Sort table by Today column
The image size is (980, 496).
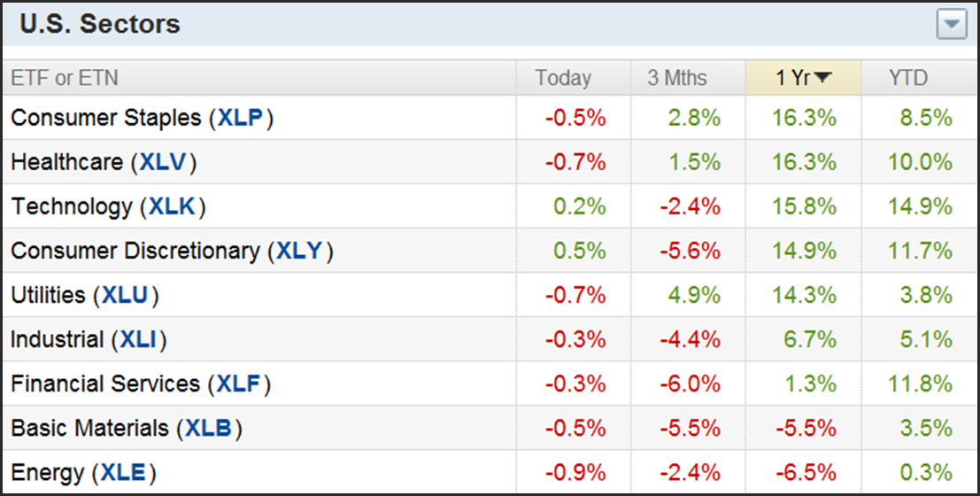(563, 78)
